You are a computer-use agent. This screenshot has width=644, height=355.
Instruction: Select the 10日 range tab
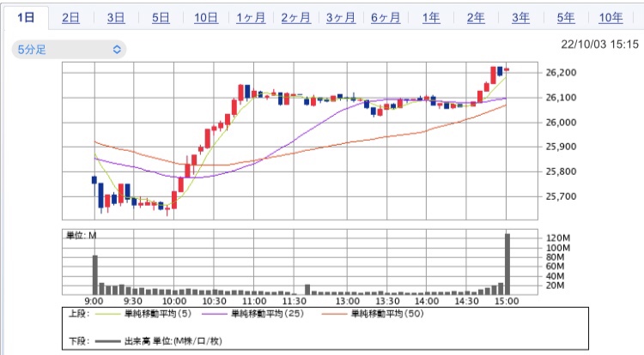pyautogui.click(x=205, y=18)
